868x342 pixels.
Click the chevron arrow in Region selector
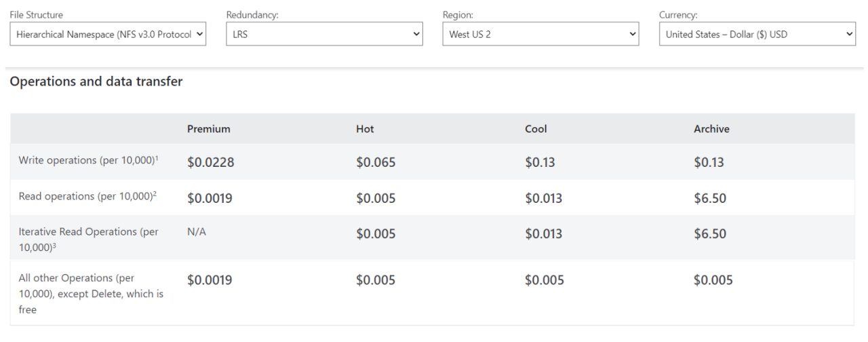pyautogui.click(x=633, y=34)
